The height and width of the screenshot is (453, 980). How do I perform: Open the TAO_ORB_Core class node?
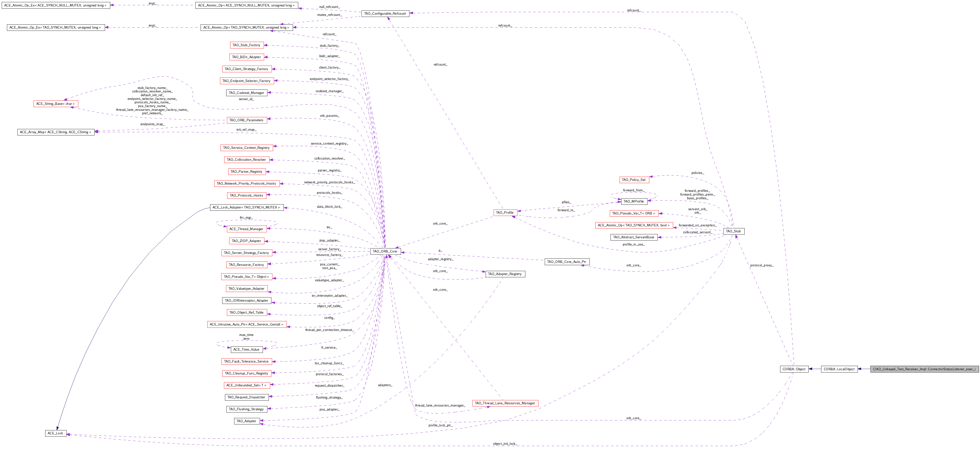386,251
